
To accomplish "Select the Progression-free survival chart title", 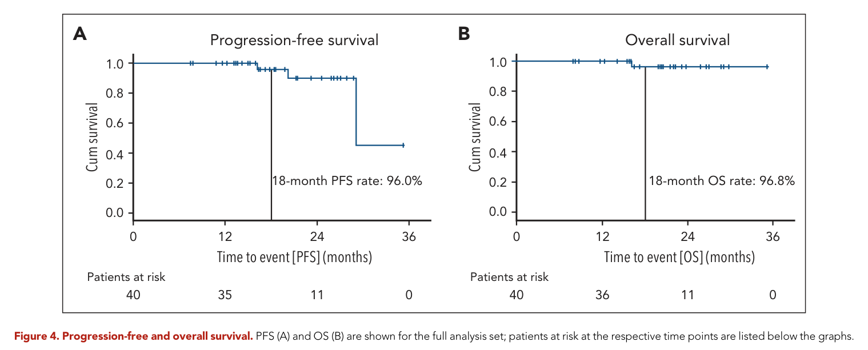I will 294,41.
